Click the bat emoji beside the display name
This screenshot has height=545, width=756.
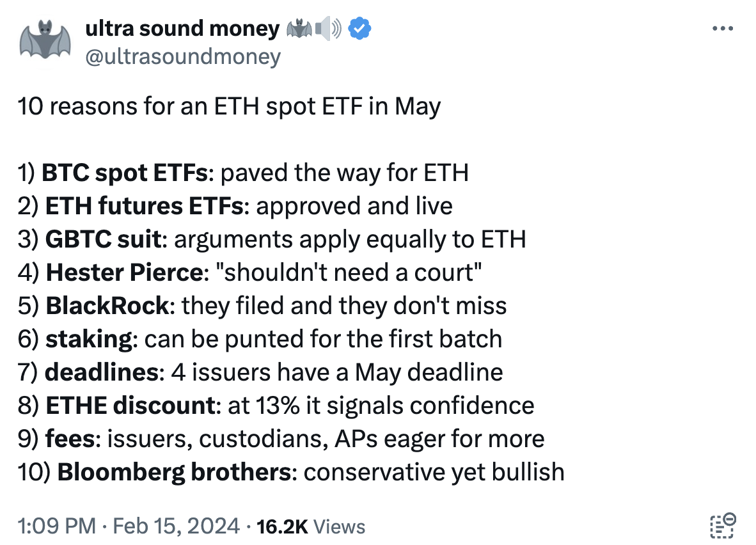pos(299,29)
